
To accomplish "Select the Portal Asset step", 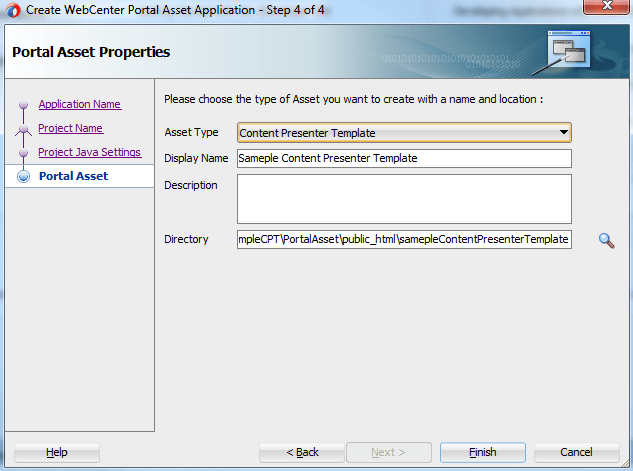I will tap(73, 176).
